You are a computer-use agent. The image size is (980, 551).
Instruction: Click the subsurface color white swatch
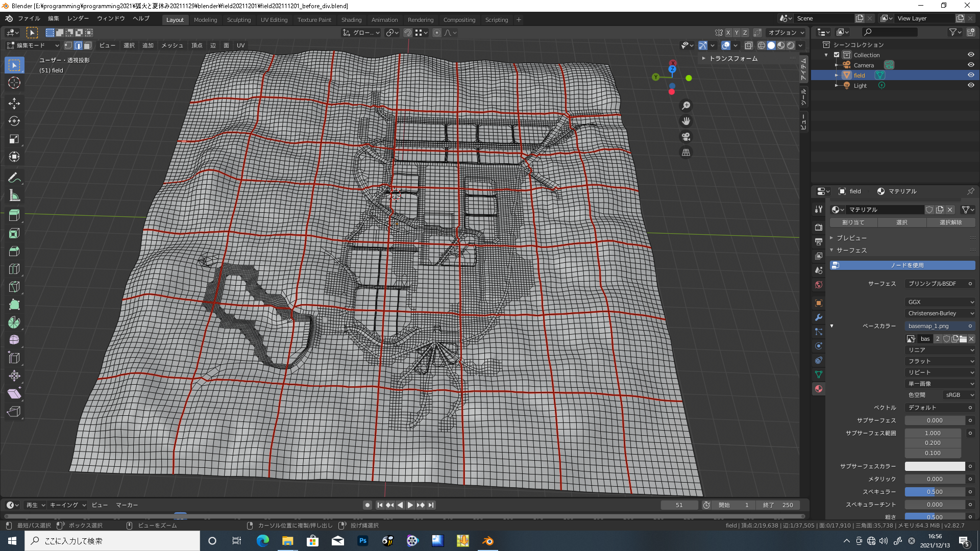[935, 466]
